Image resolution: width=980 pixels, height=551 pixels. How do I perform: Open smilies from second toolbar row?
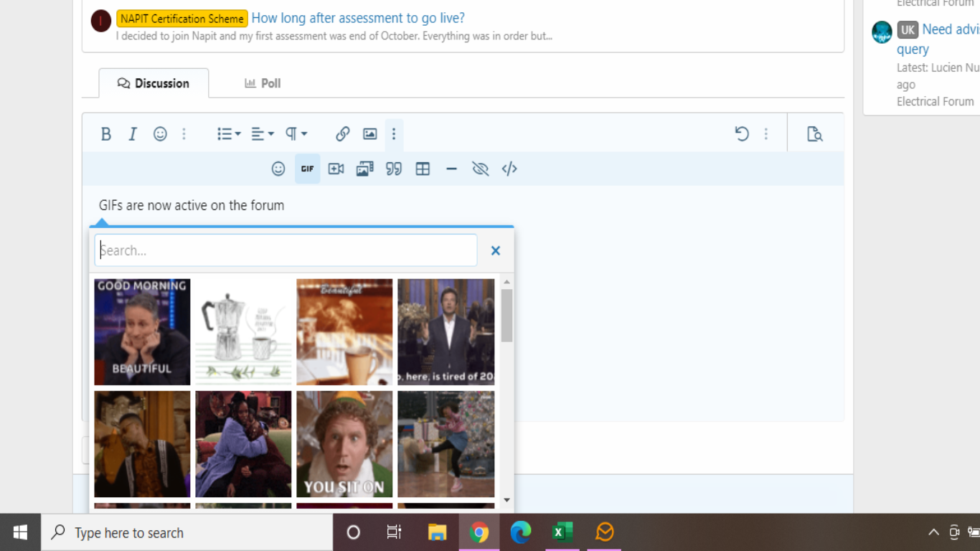click(278, 169)
